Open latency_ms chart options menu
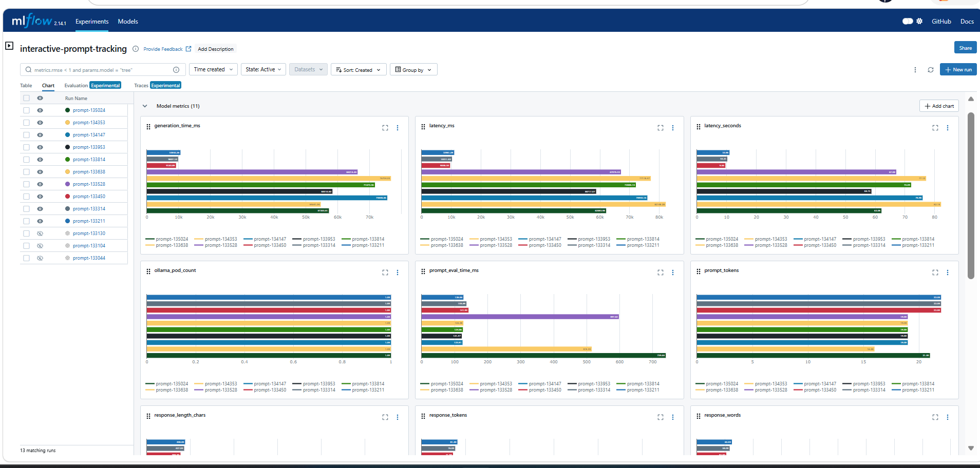The image size is (980, 468). click(x=673, y=128)
